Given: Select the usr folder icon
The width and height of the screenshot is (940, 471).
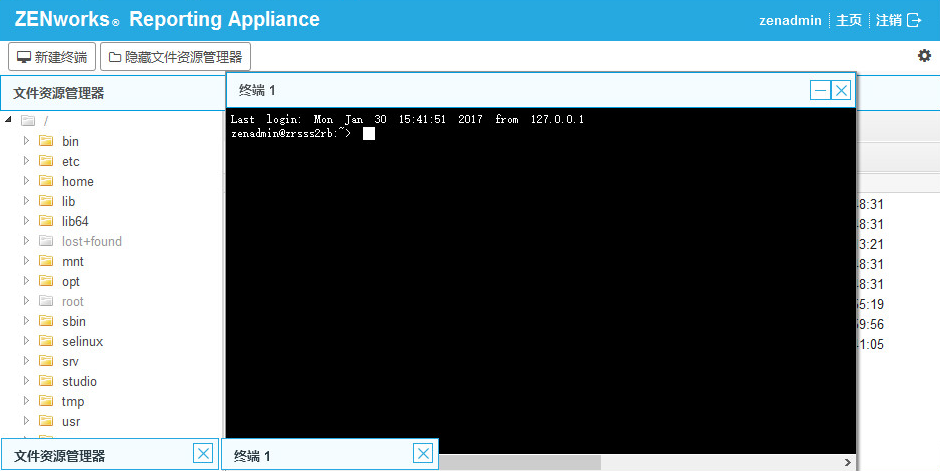Looking at the screenshot, I should tap(46, 421).
